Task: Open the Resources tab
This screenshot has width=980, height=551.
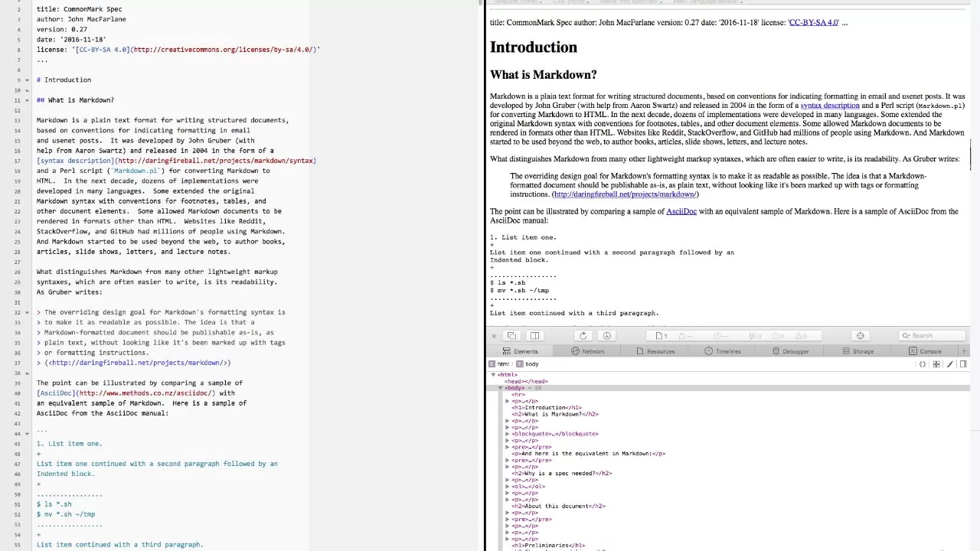Action: click(654, 351)
